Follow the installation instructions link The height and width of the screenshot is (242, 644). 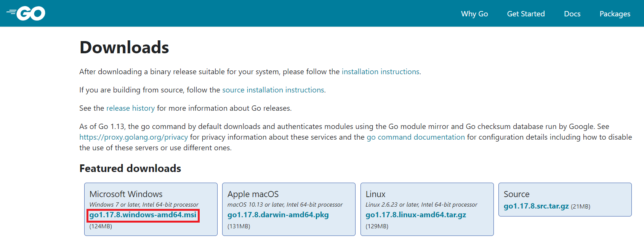pyautogui.click(x=380, y=72)
